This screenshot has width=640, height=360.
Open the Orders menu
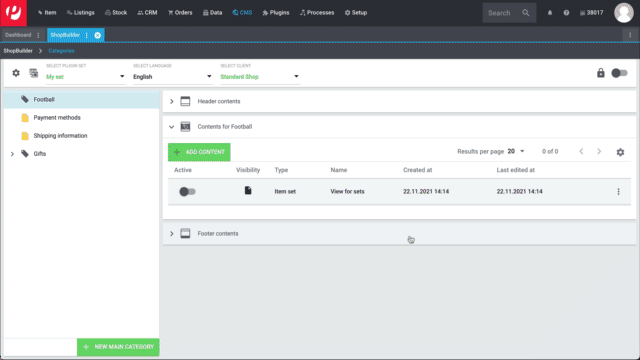coord(180,13)
